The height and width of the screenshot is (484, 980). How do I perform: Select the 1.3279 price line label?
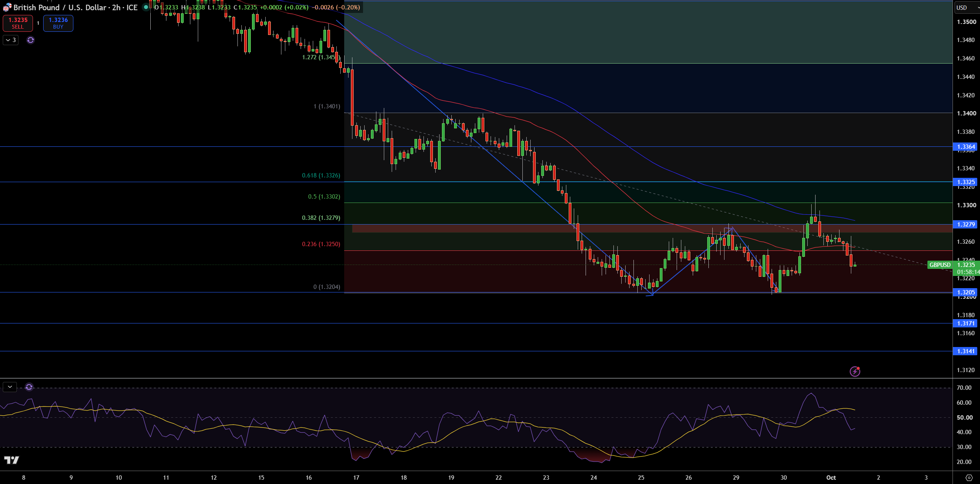click(x=965, y=225)
